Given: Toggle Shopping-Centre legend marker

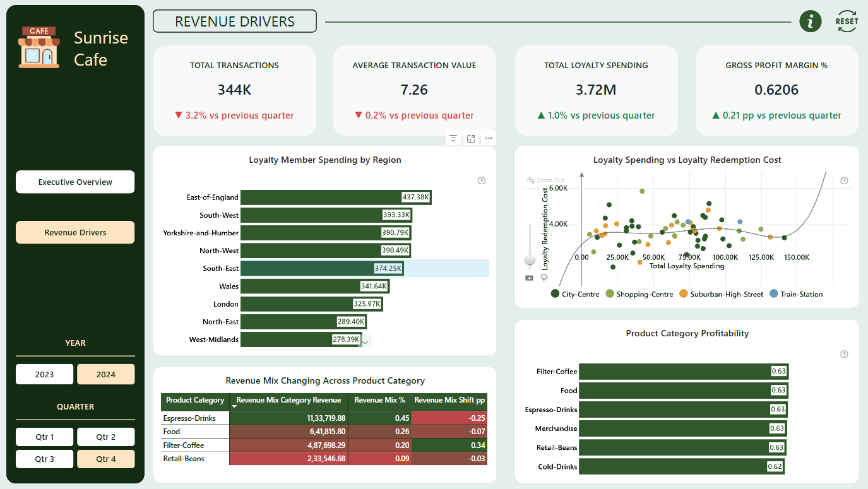Looking at the screenshot, I should point(609,294).
